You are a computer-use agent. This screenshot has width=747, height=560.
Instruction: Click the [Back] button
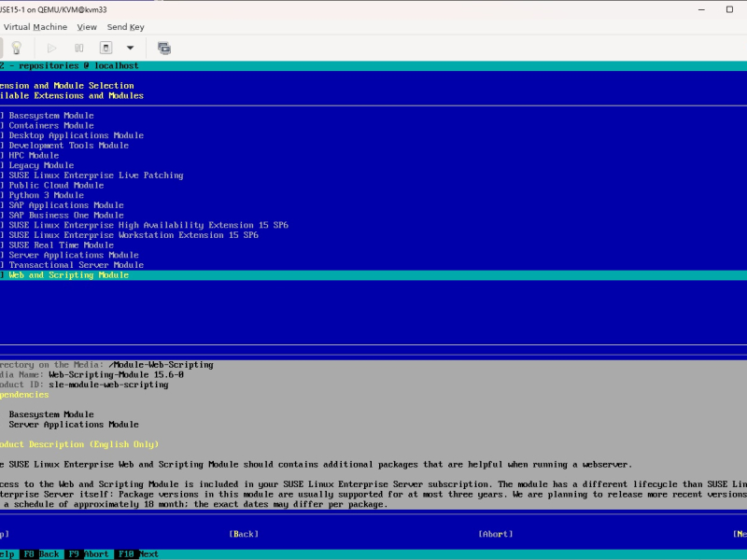coord(244,534)
